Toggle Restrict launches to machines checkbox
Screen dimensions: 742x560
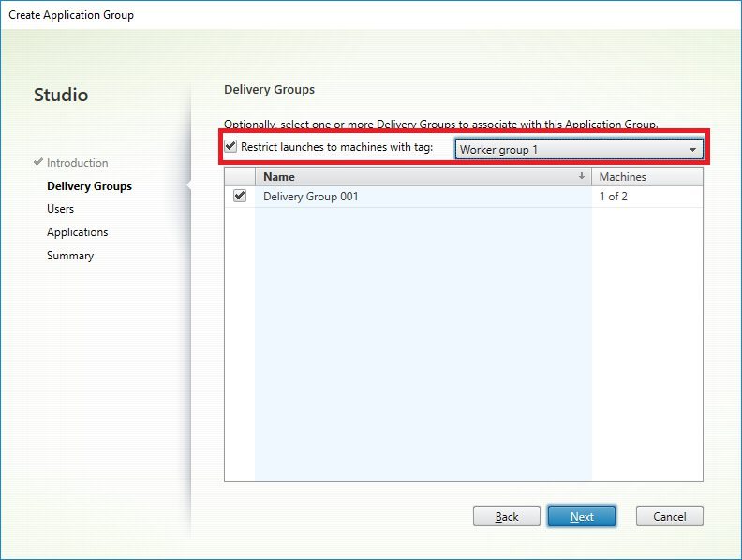click(x=230, y=146)
